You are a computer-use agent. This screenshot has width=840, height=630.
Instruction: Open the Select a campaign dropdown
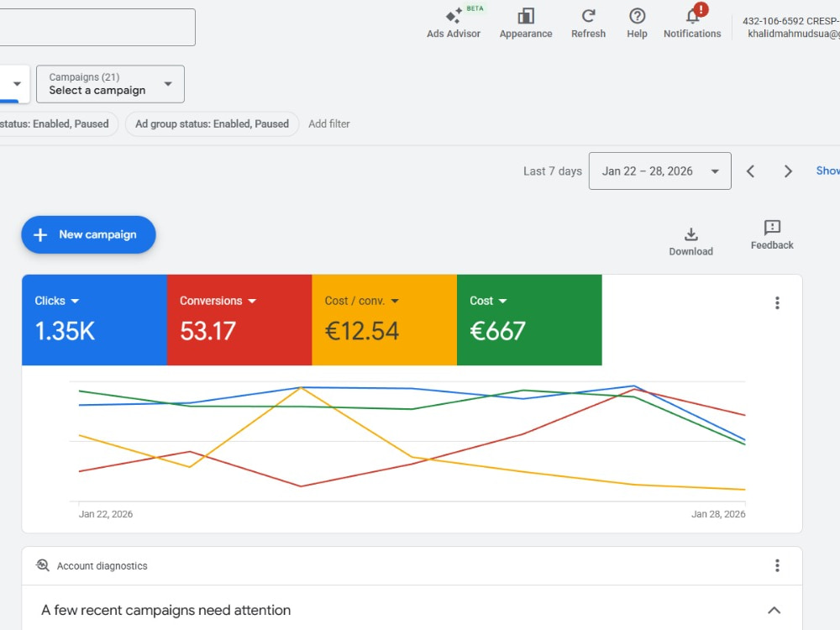point(110,84)
